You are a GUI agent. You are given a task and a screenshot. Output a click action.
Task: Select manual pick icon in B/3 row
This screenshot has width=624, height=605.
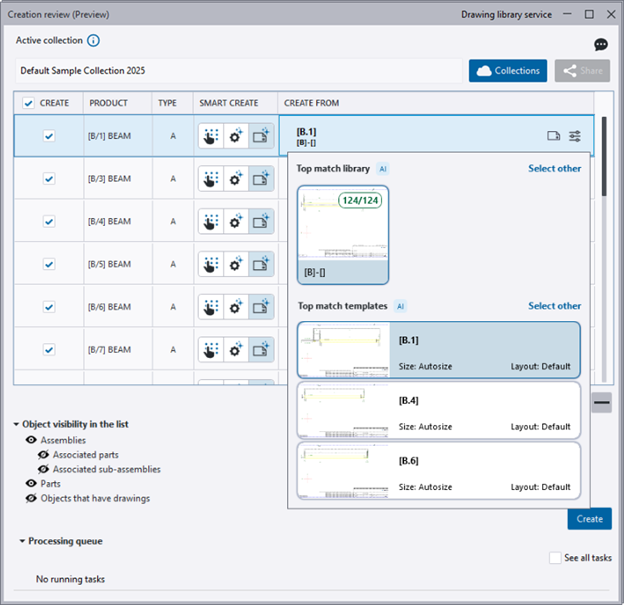pyautogui.click(x=211, y=179)
